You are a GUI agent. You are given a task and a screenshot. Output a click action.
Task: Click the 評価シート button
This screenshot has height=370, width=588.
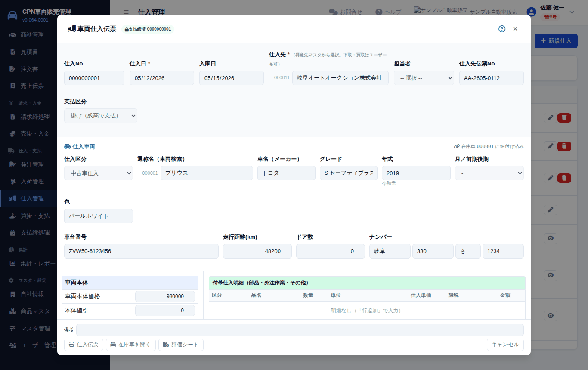pos(181,345)
